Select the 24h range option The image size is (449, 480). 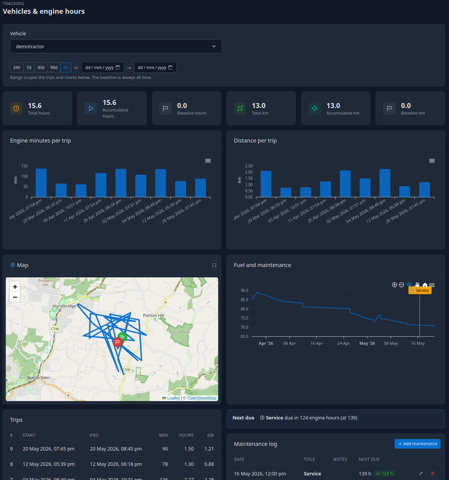tap(17, 67)
